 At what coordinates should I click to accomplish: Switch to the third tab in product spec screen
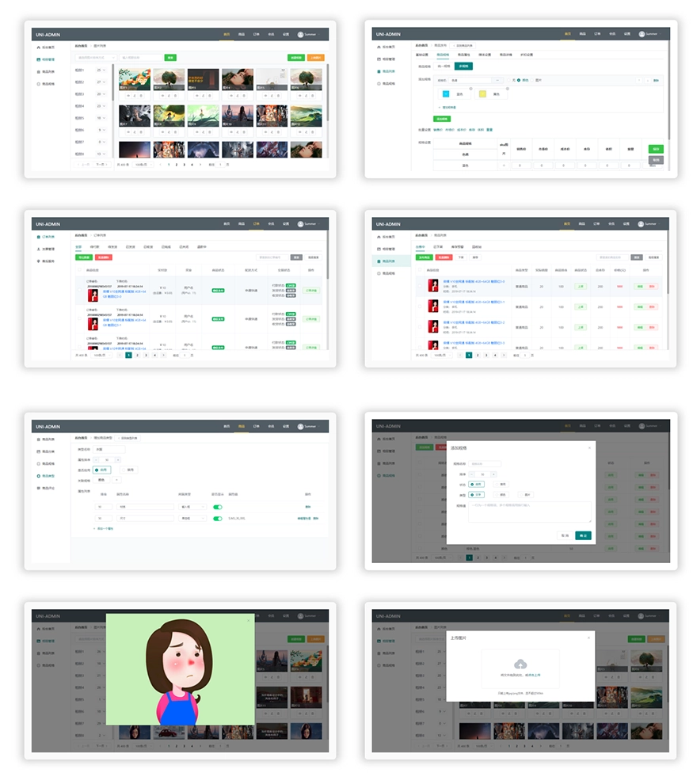[x=463, y=55]
